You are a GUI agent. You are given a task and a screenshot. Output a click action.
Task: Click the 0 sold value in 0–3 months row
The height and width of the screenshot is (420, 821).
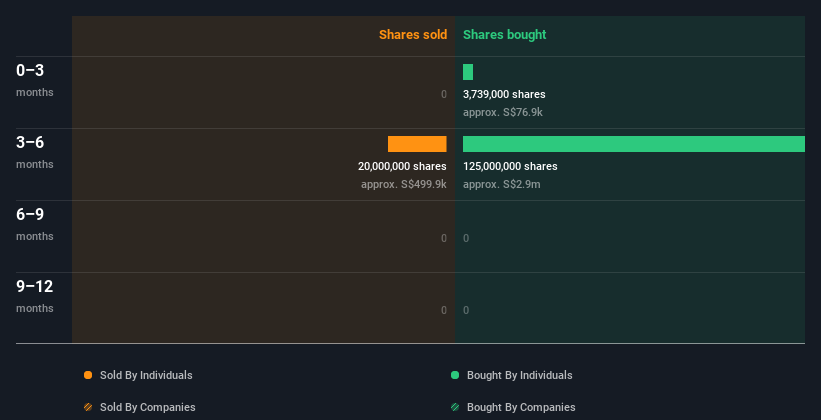pos(444,95)
